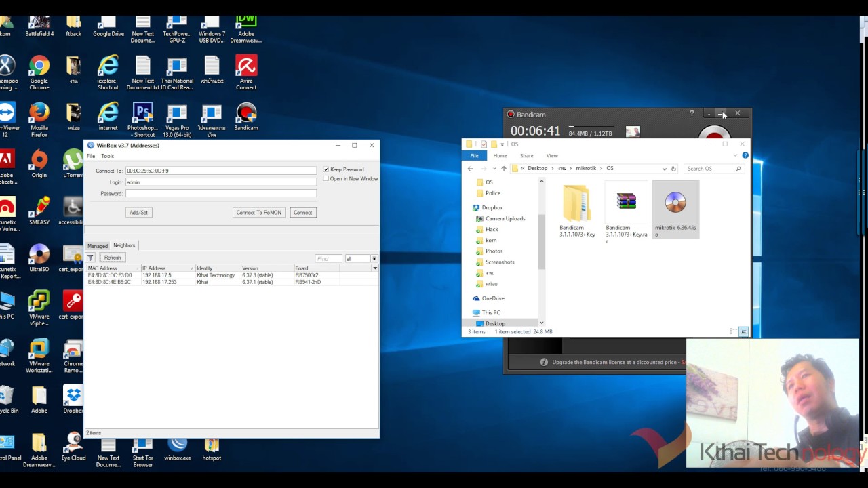This screenshot has width=868, height=488.
Task: Switch to the Neighbors tab
Action: [x=124, y=245]
